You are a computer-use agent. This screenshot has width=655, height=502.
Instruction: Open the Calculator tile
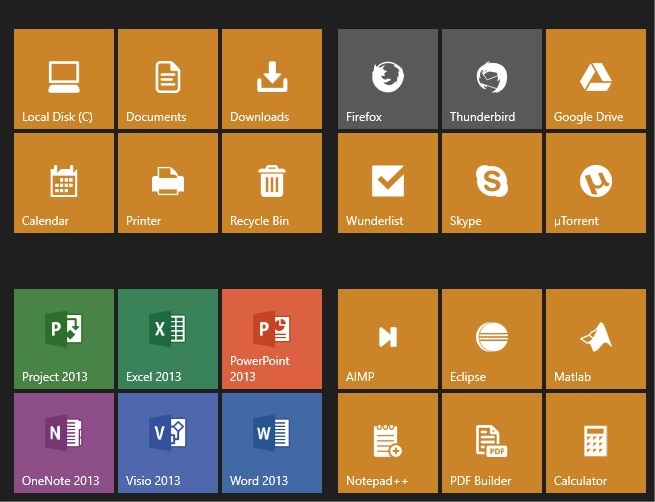pos(596,443)
